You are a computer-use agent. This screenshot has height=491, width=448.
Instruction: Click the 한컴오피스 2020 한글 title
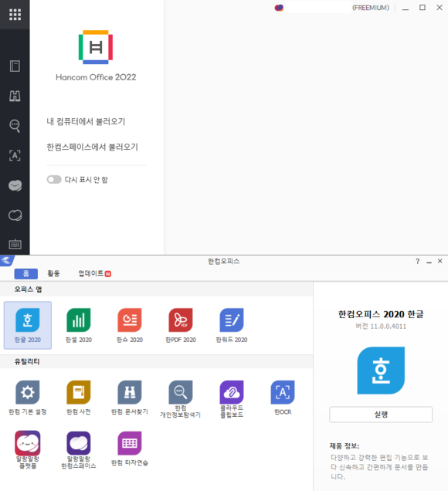point(381,314)
